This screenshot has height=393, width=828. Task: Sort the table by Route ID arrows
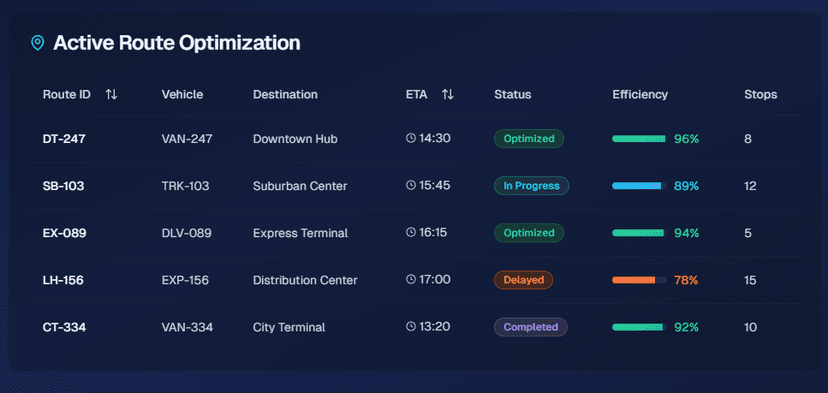pyautogui.click(x=111, y=95)
